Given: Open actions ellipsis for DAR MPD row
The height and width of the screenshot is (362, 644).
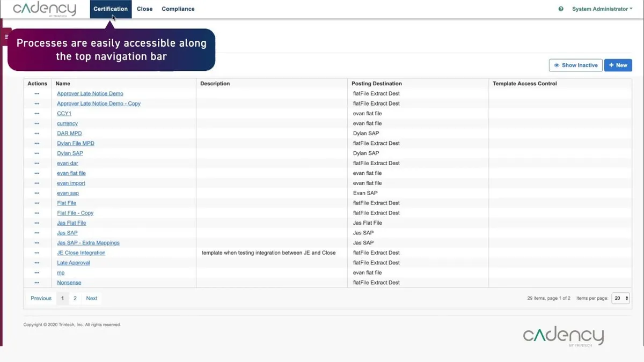Looking at the screenshot, I should point(37,134).
